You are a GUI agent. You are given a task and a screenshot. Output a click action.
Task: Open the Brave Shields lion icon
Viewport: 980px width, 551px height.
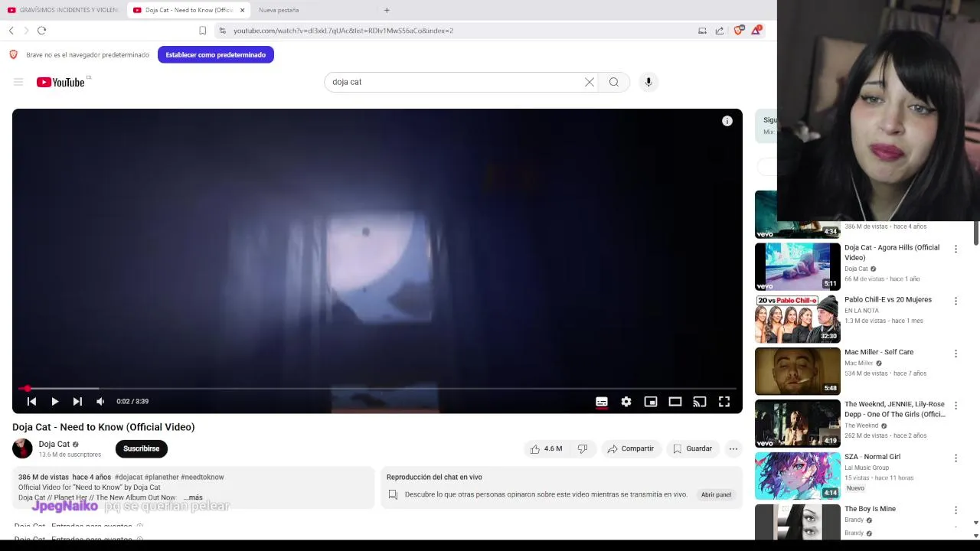pyautogui.click(x=738, y=31)
